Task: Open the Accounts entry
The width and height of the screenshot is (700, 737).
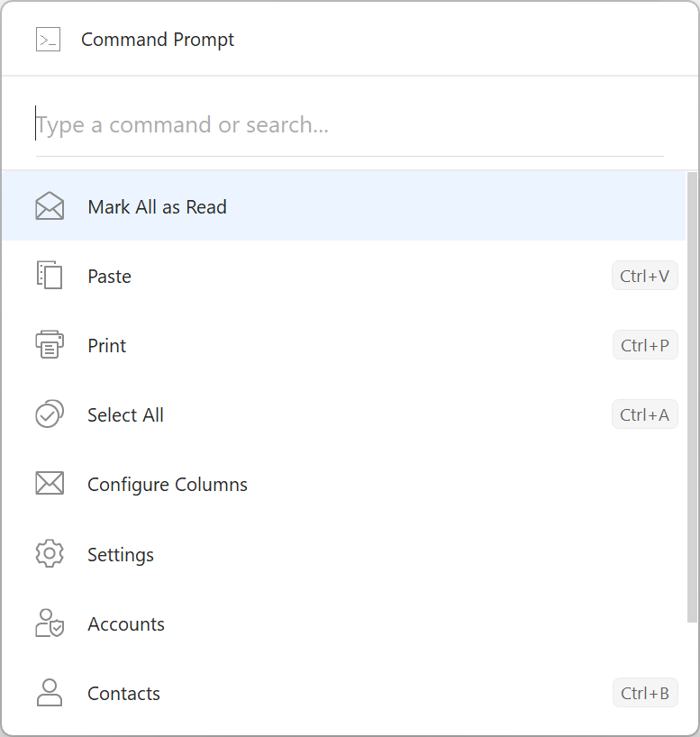Action: 343,623
